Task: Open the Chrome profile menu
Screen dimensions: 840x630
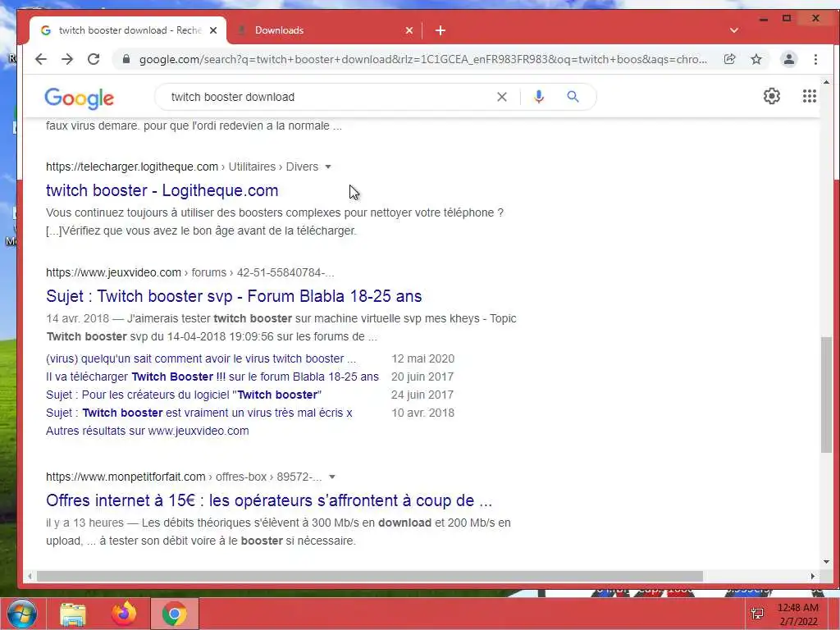Action: point(788,59)
